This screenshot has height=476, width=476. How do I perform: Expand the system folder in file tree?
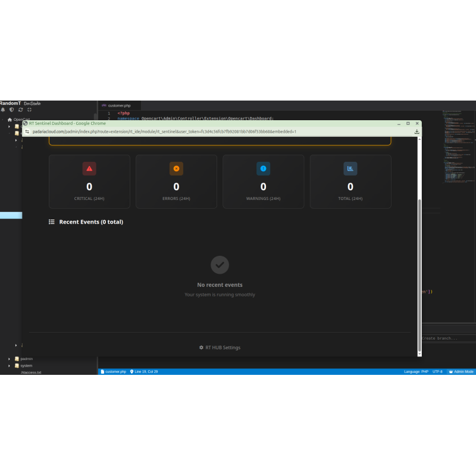click(10, 366)
